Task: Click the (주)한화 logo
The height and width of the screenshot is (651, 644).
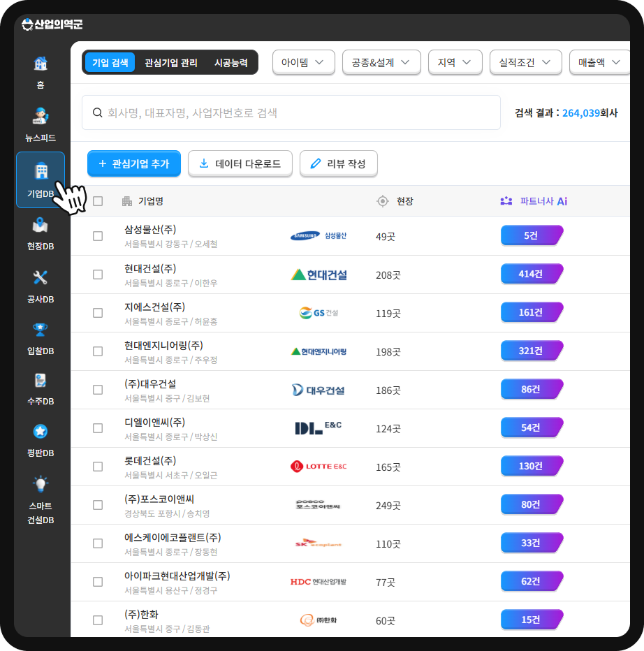Action: pos(319,620)
